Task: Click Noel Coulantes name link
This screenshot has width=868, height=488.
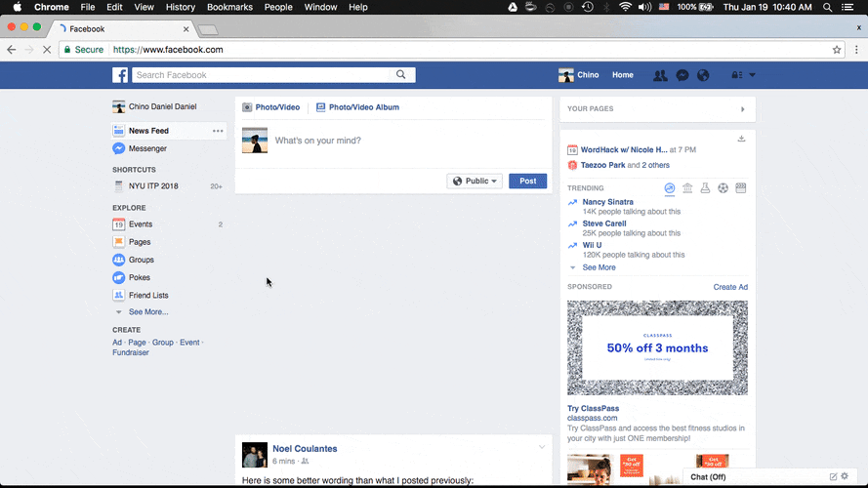Action: (x=305, y=449)
